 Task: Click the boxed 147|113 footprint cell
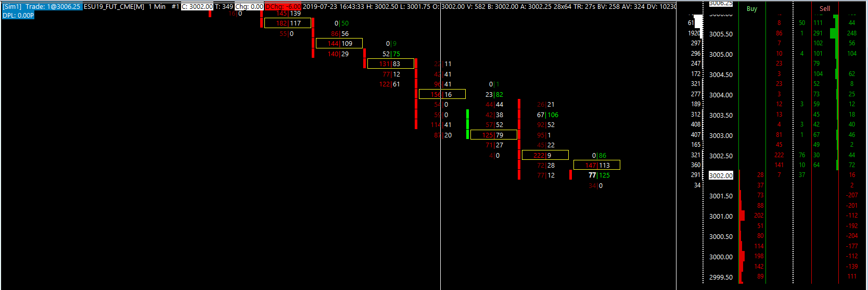597,165
